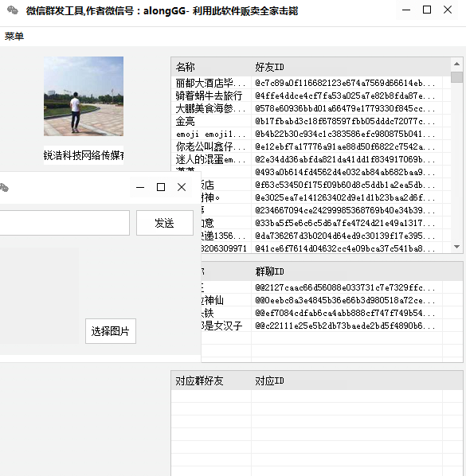The height and width of the screenshot is (476, 466).
Task: Close the main 微信群发工具 window
Action: click(x=448, y=10)
